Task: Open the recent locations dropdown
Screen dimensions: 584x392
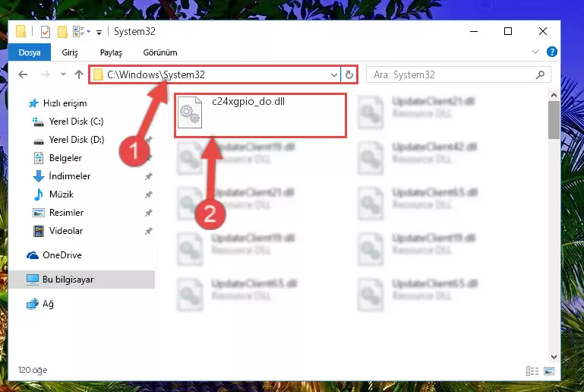Action: [63, 74]
